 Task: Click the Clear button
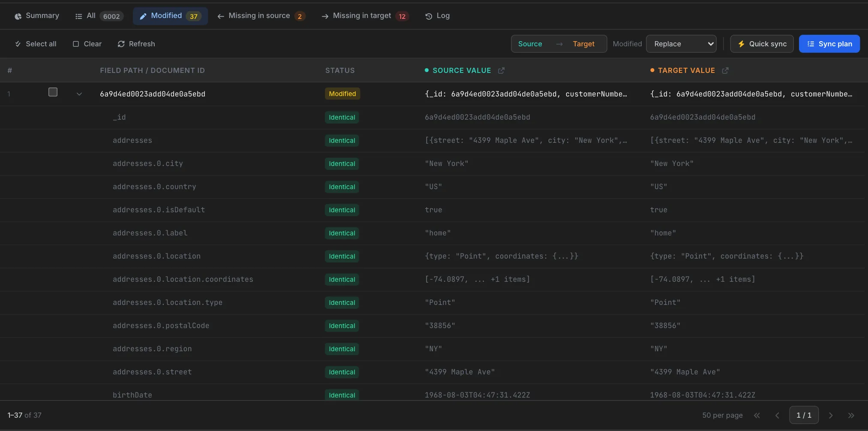pos(87,44)
